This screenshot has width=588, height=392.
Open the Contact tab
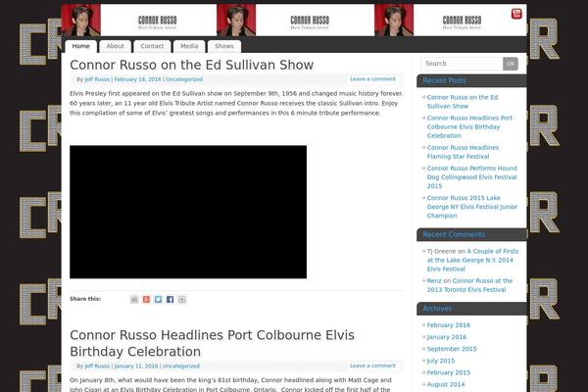click(x=152, y=46)
